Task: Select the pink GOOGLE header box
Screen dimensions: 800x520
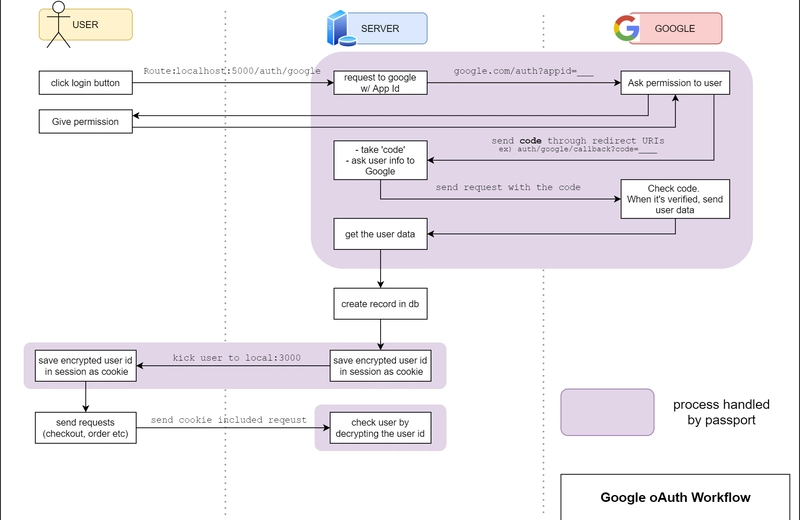Action: tap(676, 29)
